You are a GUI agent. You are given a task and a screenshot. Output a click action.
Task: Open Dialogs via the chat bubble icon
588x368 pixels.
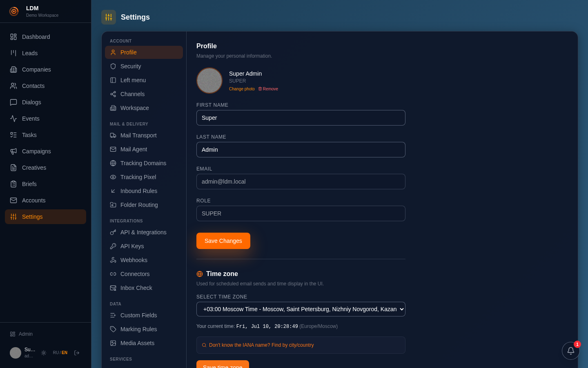13,102
